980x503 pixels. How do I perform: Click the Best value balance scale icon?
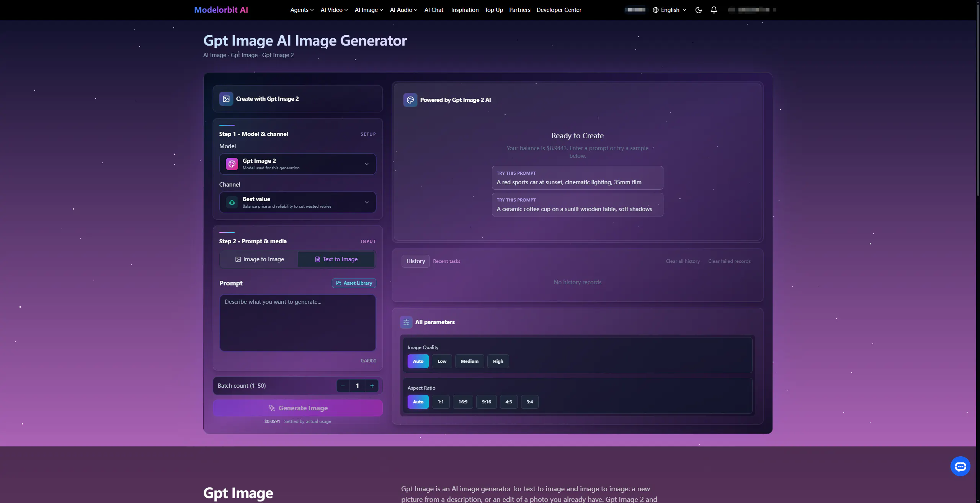coord(232,202)
